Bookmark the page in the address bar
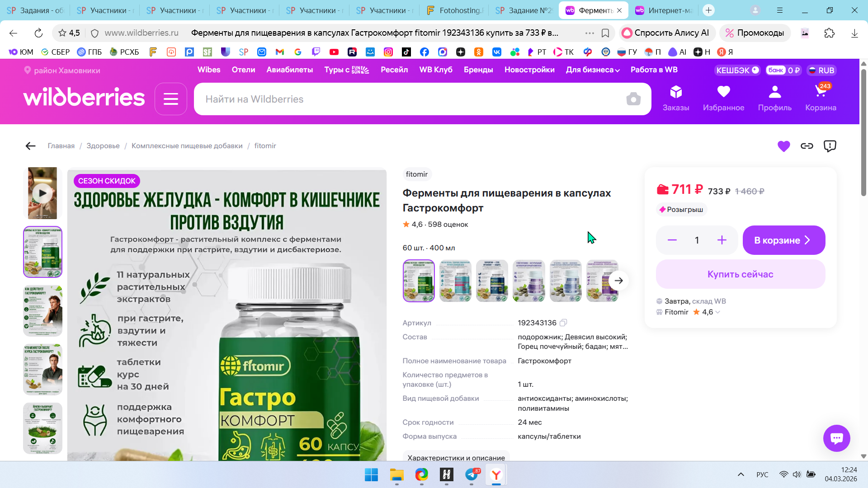868x488 pixels. pos(605,33)
